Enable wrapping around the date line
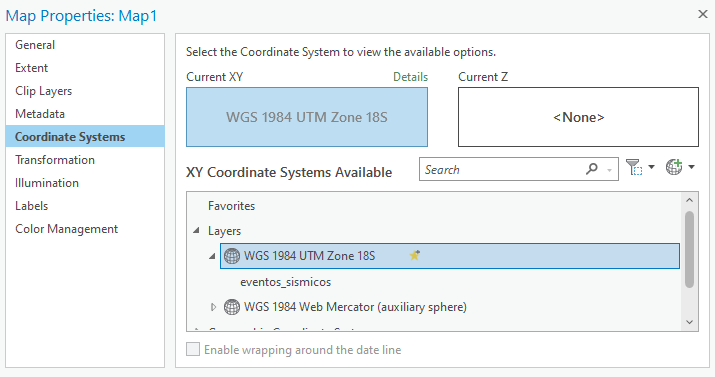Image resolution: width=715 pixels, height=377 pixels. click(193, 350)
